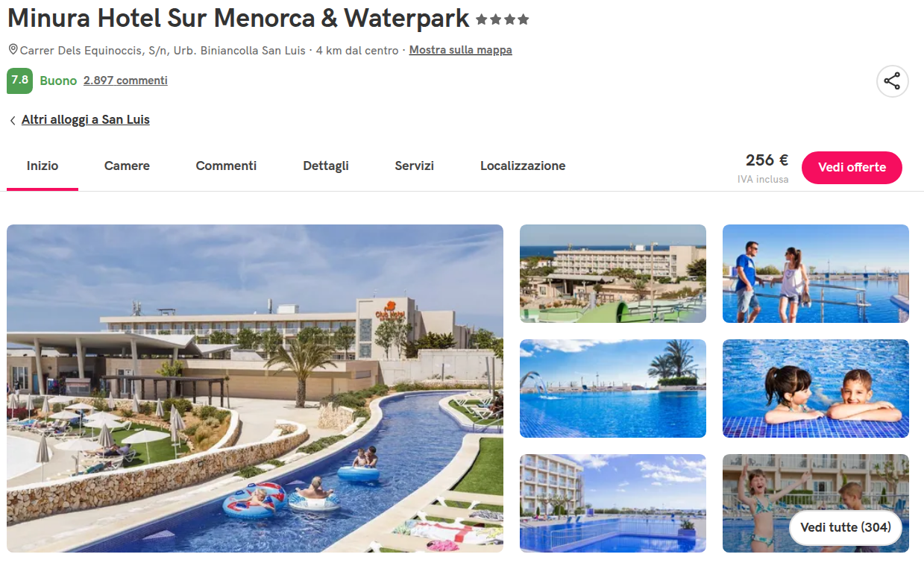Click Vedi tutte (304) photos button
924x563 pixels.
(846, 527)
